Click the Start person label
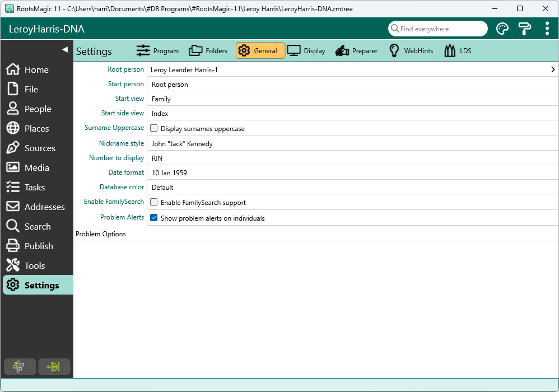The height and width of the screenshot is (392, 559). tap(126, 84)
